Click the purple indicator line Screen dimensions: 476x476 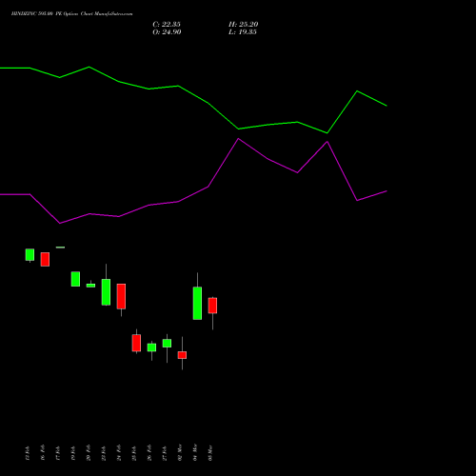(x=208, y=187)
